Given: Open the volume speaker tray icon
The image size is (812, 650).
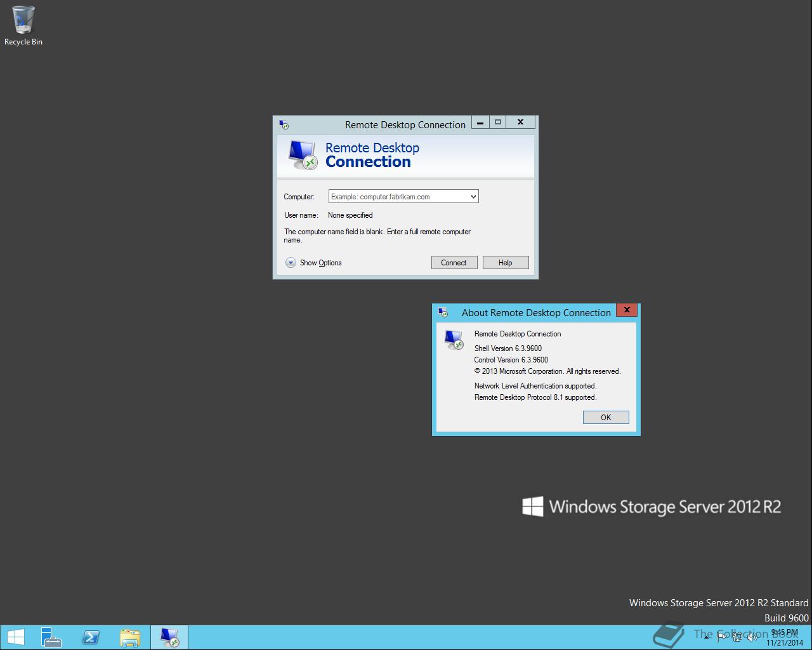Looking at the screenshot, I should (752, 637).
